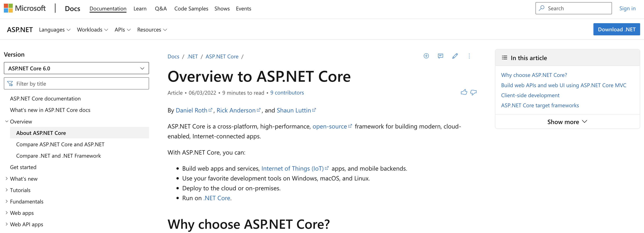Screen dimensions: 644x233
Task: Open Compare .NET and .NET Framework
Action: (58, 156)
